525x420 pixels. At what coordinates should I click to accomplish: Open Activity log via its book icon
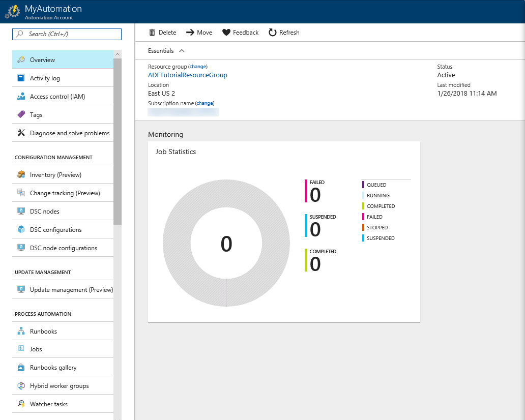click(x=21, y=78)
